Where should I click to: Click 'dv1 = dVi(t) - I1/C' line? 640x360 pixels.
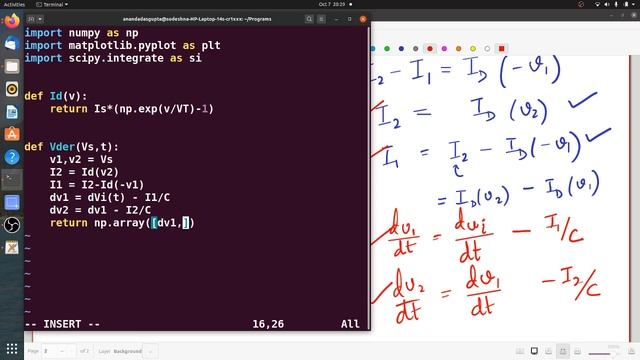pyautogui.click(x=110, y=197)
